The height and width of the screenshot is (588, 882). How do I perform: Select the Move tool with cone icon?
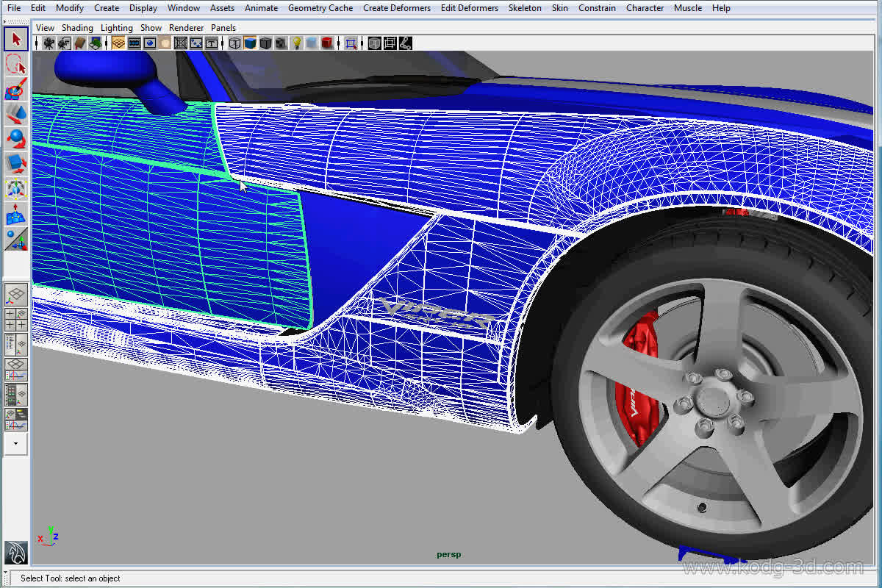16,114
